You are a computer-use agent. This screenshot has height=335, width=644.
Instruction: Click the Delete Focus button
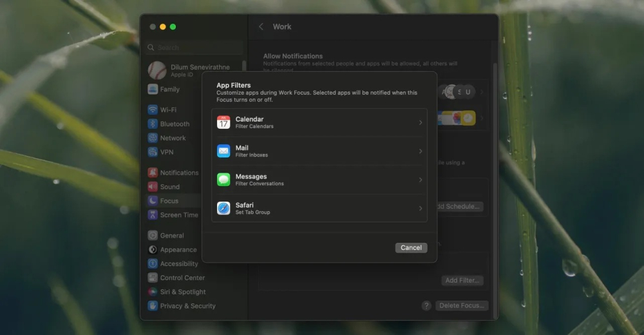(x=462, y=305)
